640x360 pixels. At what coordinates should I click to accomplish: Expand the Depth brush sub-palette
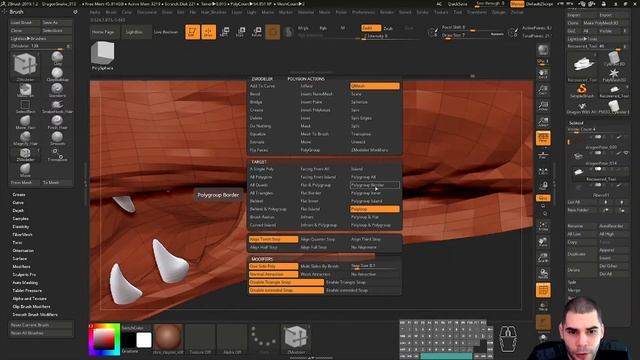coord(18,211)
